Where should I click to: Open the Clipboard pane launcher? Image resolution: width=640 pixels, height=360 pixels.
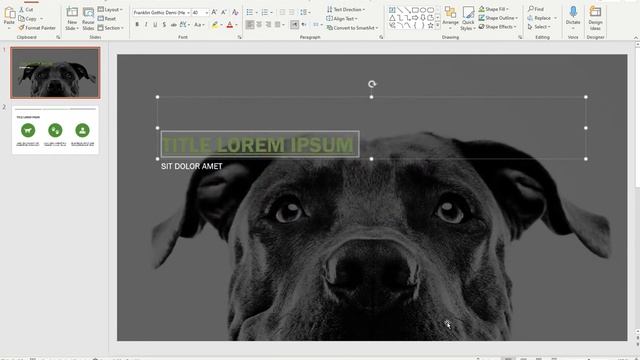[x=58, y=37]
